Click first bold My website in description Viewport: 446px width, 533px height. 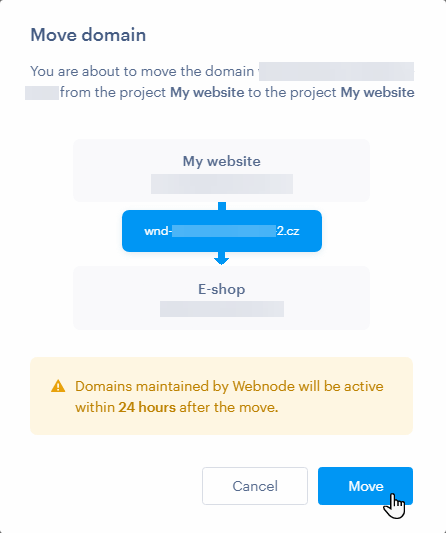207,92
